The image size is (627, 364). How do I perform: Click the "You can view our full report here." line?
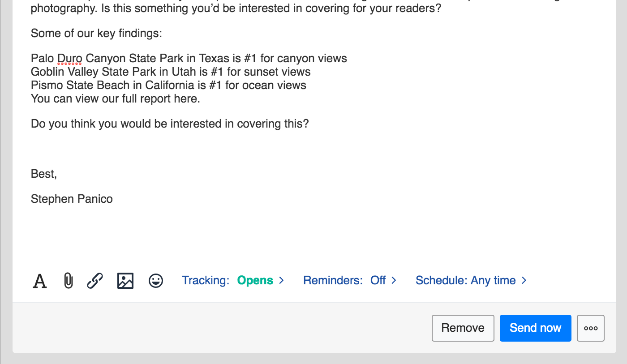pyautogui.click(x=116, y=99)
